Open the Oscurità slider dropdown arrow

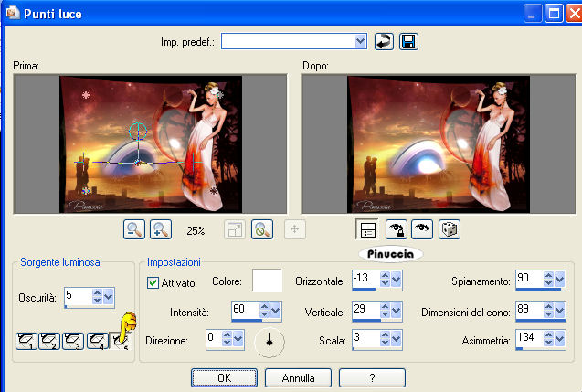coord(108,297)
